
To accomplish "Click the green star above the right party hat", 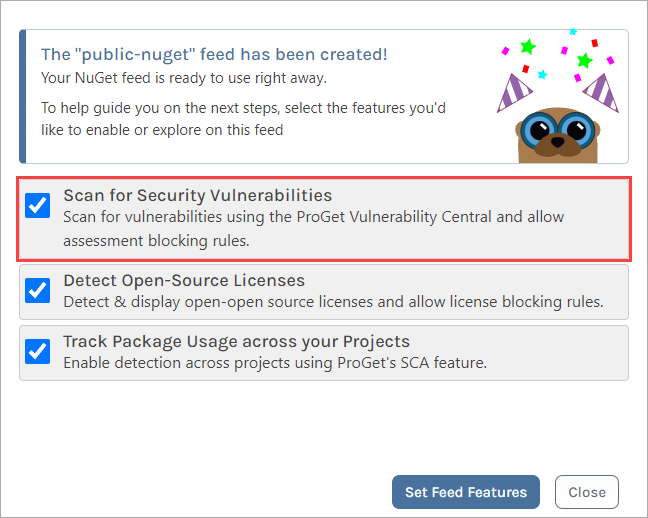I will tap(584, 62).
